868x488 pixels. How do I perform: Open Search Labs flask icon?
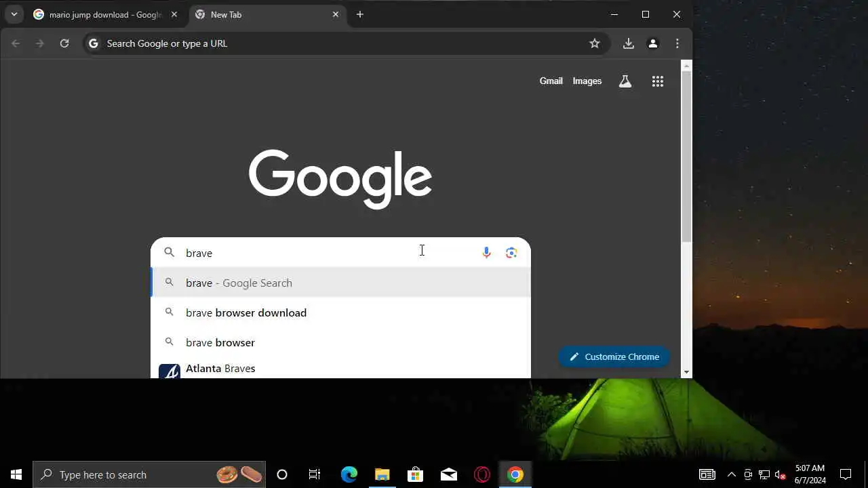point(625,81)
